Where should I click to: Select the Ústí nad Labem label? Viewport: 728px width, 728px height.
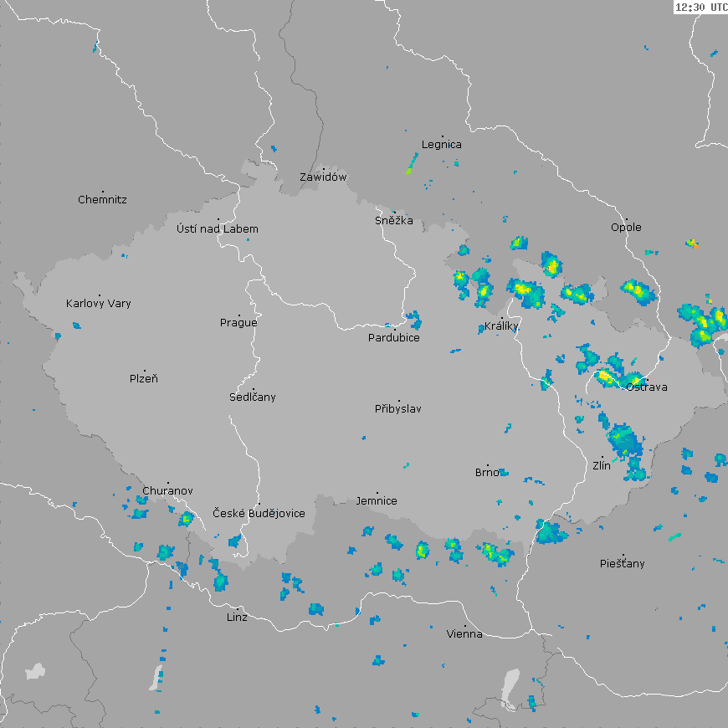(218, 228)
